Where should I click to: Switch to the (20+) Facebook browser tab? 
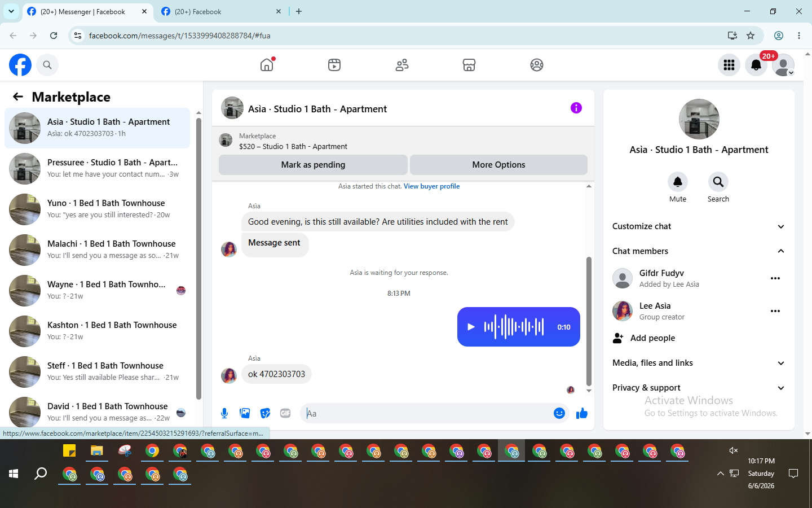pyautogui.click(x=221, y=11)
